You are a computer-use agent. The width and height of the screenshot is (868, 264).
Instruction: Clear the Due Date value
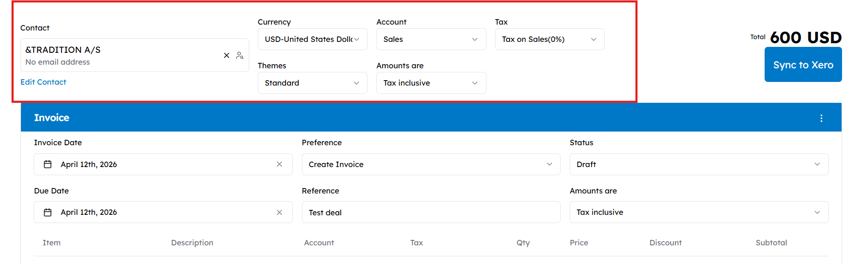(x=279, y=213)
